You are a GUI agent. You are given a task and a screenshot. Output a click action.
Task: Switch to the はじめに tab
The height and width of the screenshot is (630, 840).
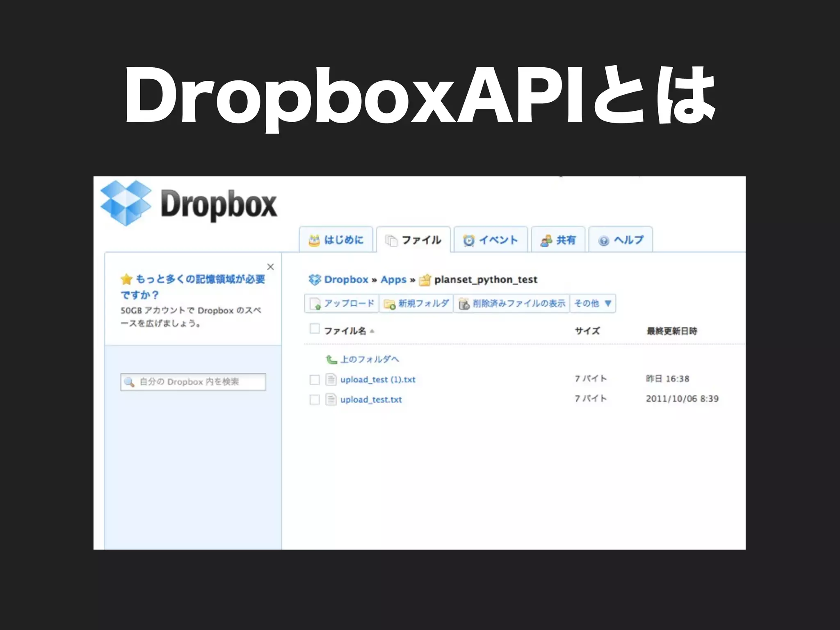(336, 240)
